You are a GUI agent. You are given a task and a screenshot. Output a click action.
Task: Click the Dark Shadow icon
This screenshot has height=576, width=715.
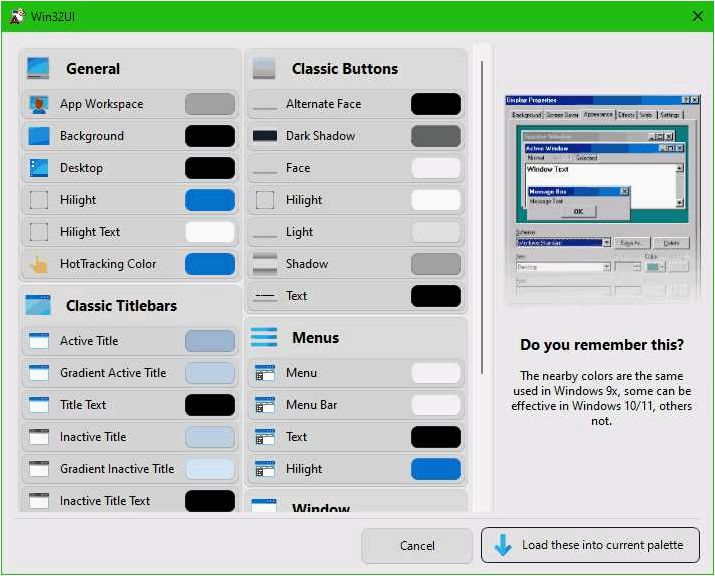coord(265,136)
